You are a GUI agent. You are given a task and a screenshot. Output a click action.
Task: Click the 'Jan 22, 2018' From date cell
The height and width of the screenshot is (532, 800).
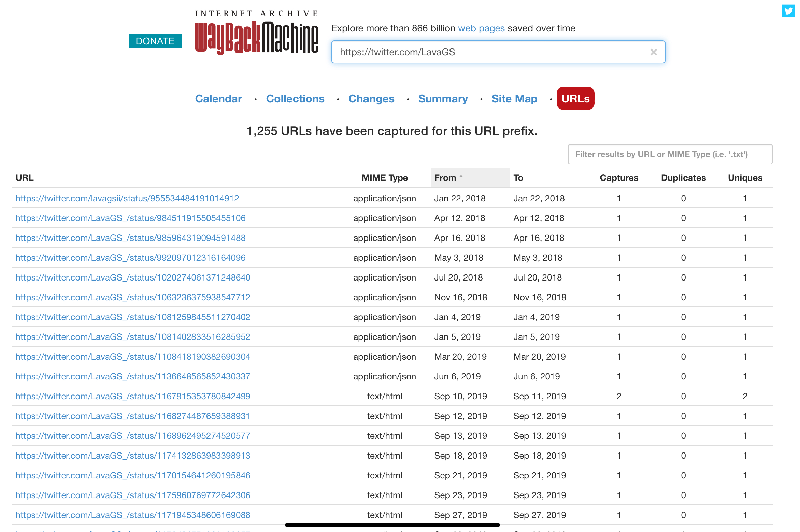click(460, 198)
